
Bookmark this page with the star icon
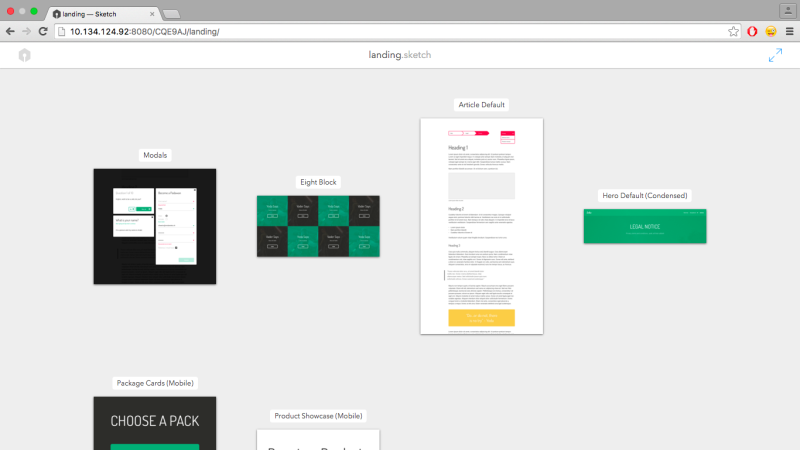(x=733, y=32)
